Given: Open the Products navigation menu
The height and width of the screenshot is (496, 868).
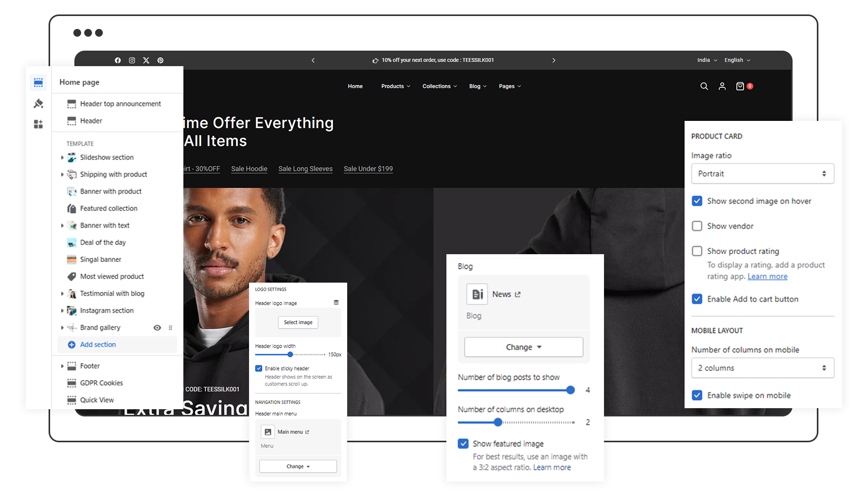Looking at the screenshot, I should tap(395, 86).
